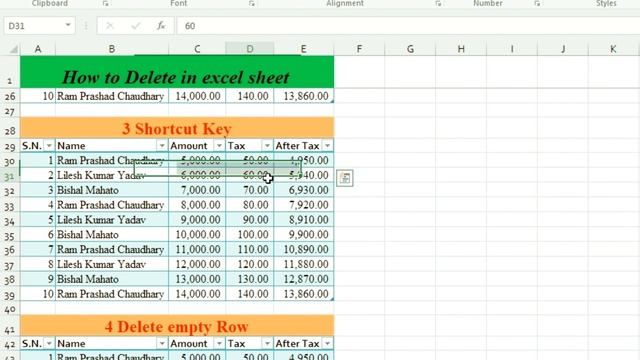This screenshot has height=360, width=640.
Task: Select column B header
Action: tap(112, 49)
